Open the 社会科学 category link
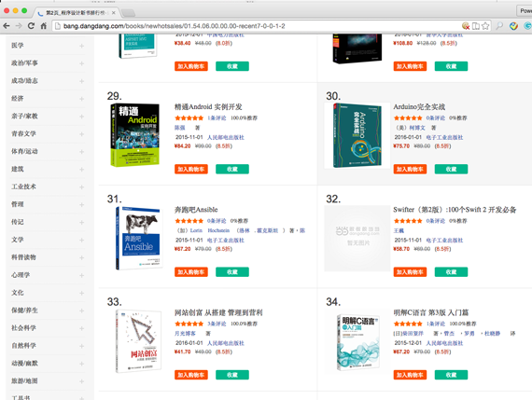532x400 pixels. (23, 327)
